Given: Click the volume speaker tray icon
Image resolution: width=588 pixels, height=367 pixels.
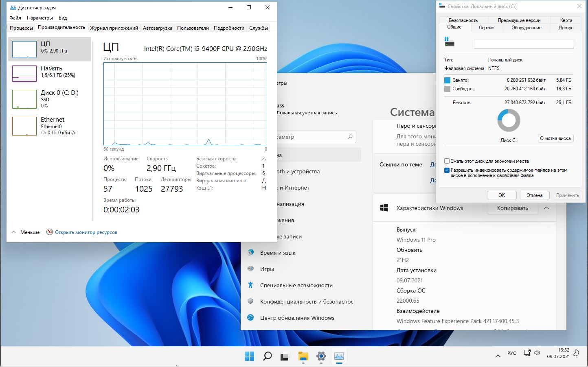Looking at the screenshot, I should (537, 353).
